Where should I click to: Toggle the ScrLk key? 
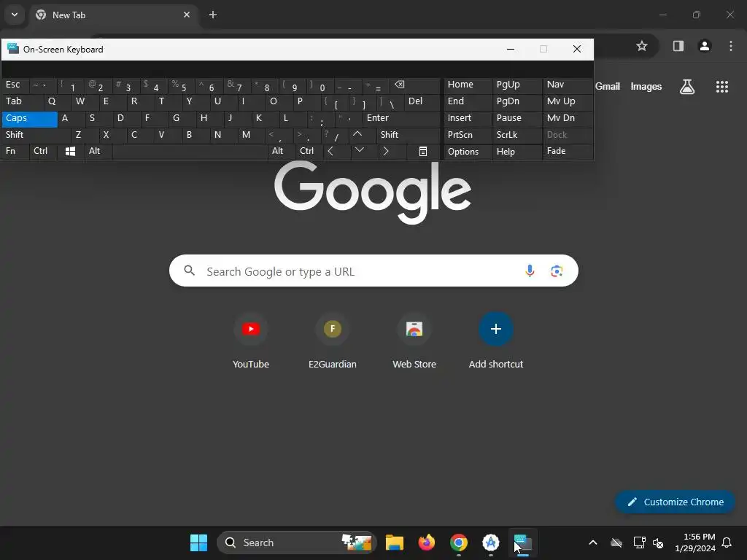click(516, 135)
